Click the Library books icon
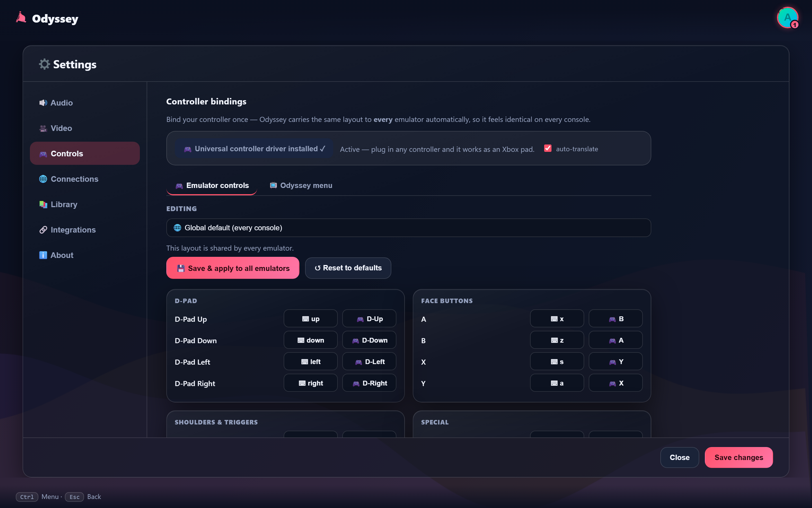The image size is (812, 508). click(x=43, y=204)
